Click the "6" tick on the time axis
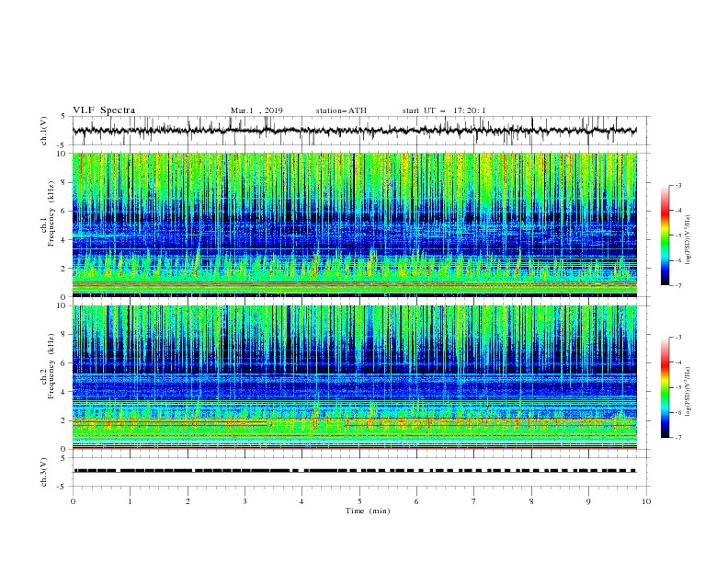 point(416,501)
